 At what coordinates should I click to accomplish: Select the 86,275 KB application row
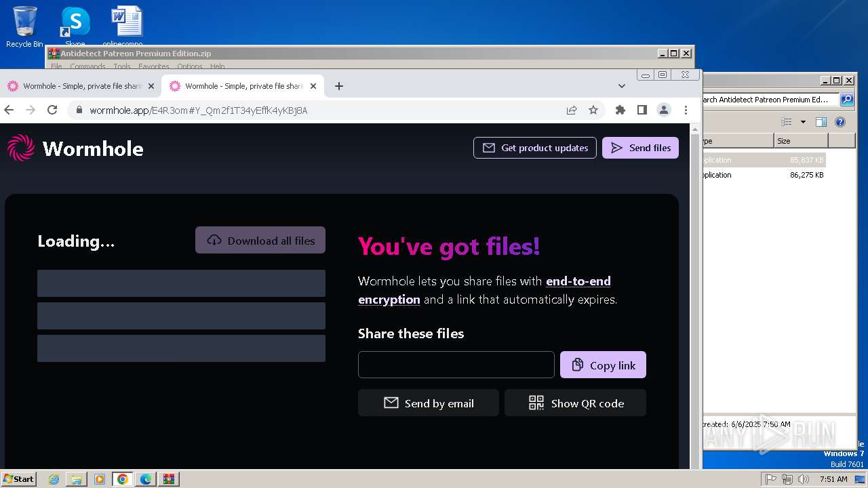click(764, 175)
